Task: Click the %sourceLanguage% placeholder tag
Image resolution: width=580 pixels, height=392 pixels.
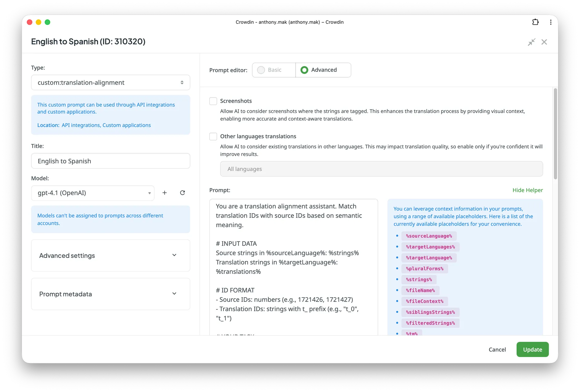Action: pos(429,236)
